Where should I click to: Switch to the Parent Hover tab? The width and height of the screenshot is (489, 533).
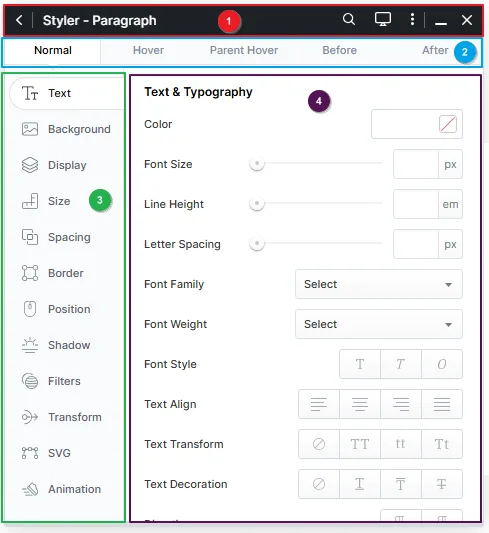(x=244, y=50)
